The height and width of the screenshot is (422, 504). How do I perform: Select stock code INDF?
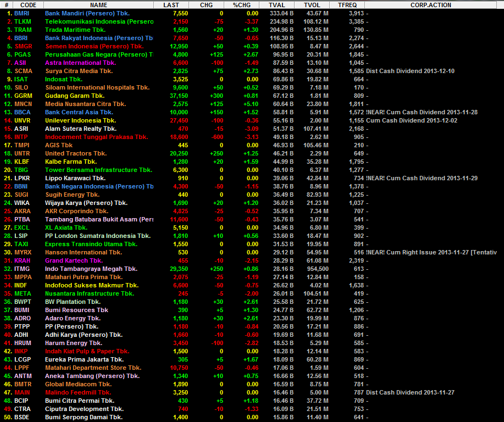(x=20, y=285)
